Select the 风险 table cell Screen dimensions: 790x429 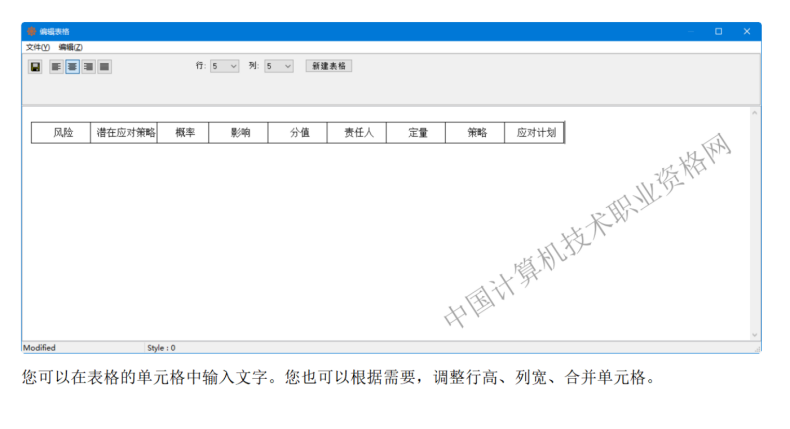(61, 133)
